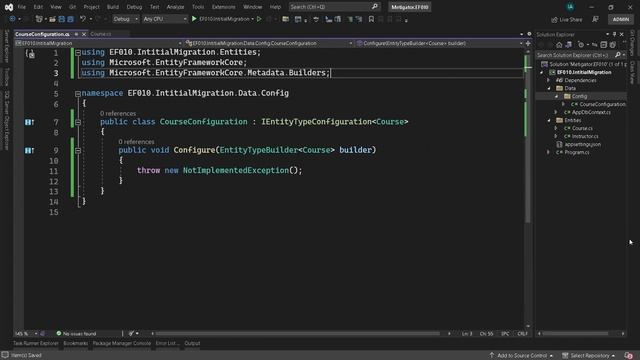Open the Extensions menu
Viewport: 640px width, 360px height.
click(x=224, y=7)
